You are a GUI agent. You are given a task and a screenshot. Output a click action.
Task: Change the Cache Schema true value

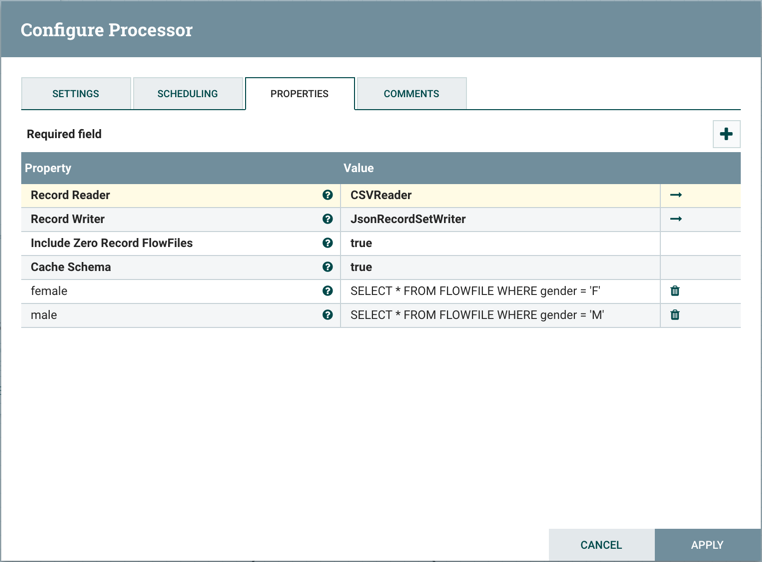coord(500,267)
